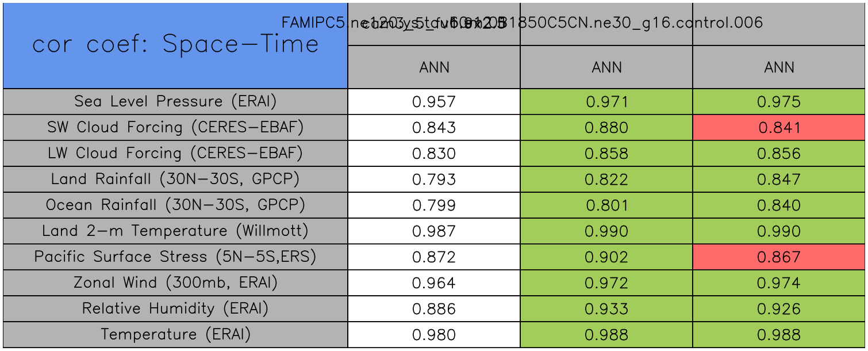Image resolution: width=868 pixels, height=351 pixels.
Task: Click the blue "cor coef: Space-Time" header cell
Action: [x=175, y=45]
